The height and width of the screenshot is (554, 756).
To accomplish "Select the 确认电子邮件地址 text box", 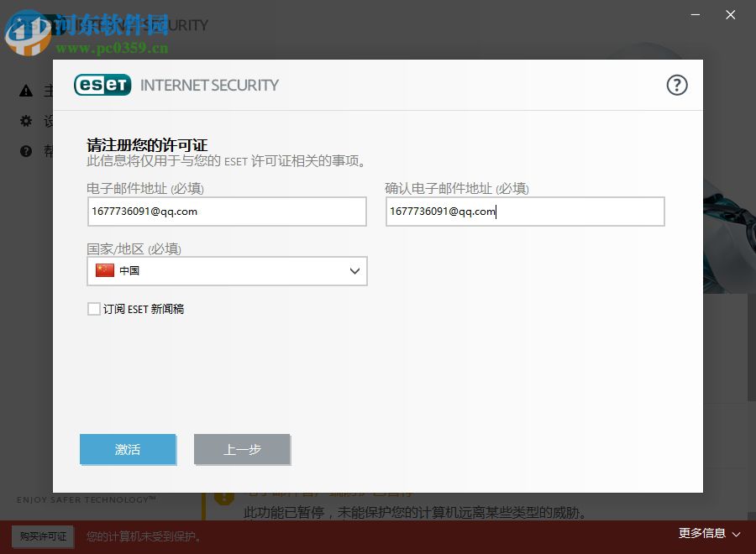I will (x=524, y=212).
